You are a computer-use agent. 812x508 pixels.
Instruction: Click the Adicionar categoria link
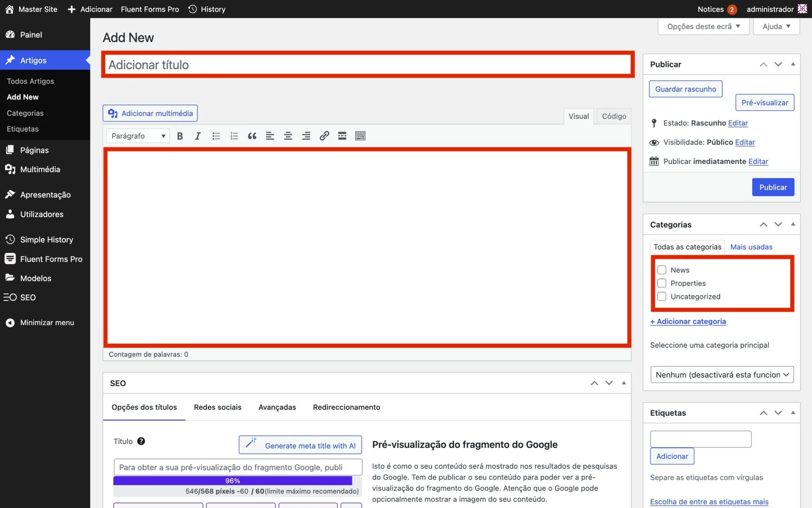coord(688,321)
